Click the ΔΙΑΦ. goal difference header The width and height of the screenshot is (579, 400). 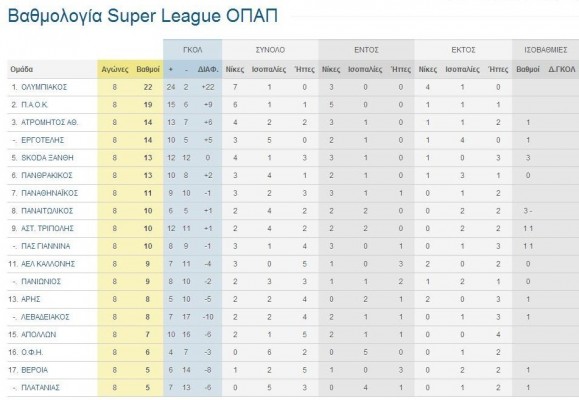(208, 69)
